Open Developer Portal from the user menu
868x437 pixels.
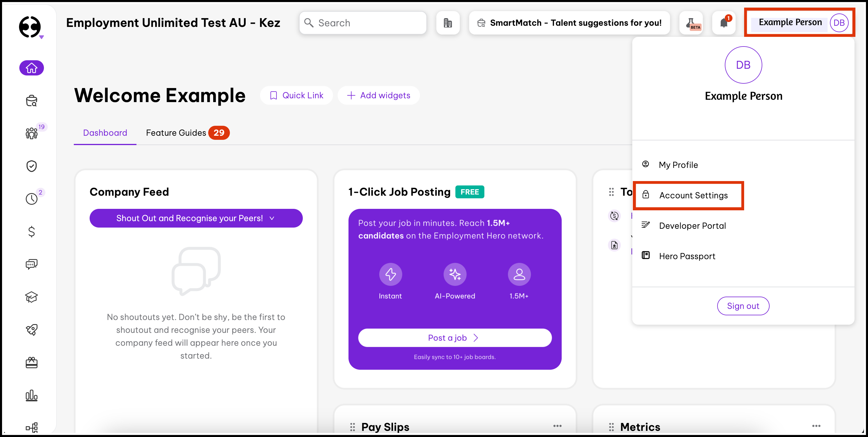tap(692, 226)
